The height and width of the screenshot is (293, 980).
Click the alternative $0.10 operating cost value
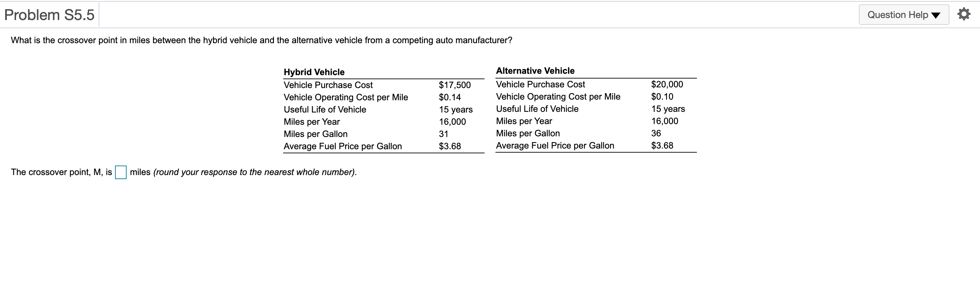(662, 97)
